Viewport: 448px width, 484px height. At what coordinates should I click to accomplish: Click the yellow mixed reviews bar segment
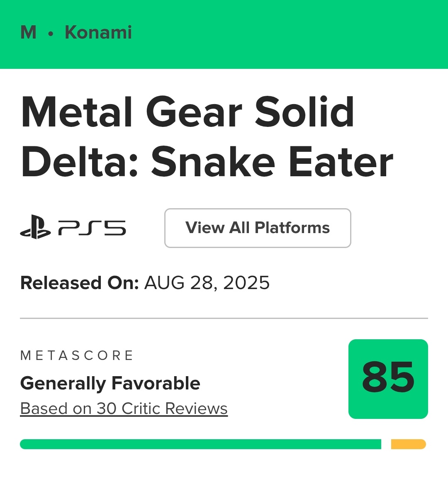tap(408, 444)
